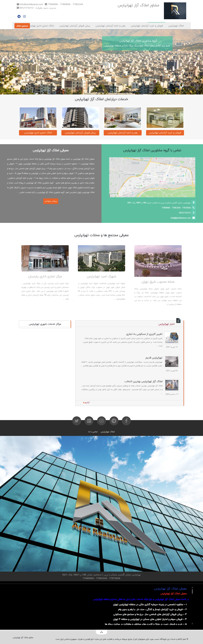Click the Araz Realstate glass building image

(101, 504)
